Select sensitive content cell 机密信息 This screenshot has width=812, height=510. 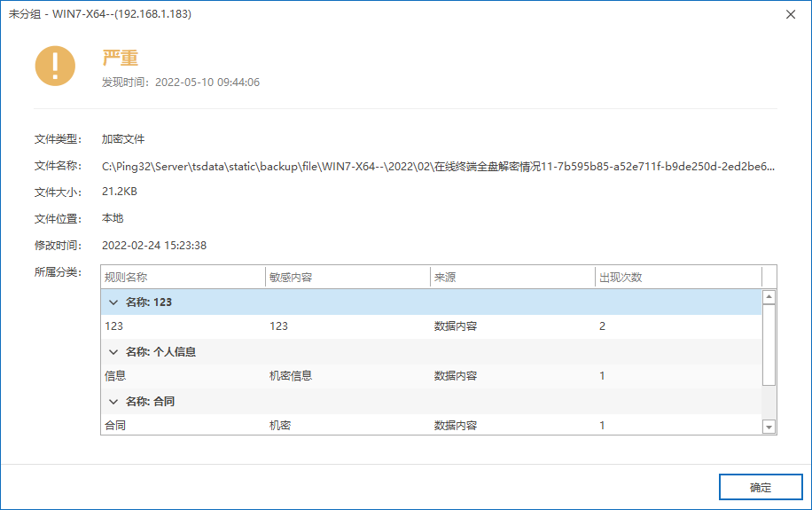click(x=291, y=376)
